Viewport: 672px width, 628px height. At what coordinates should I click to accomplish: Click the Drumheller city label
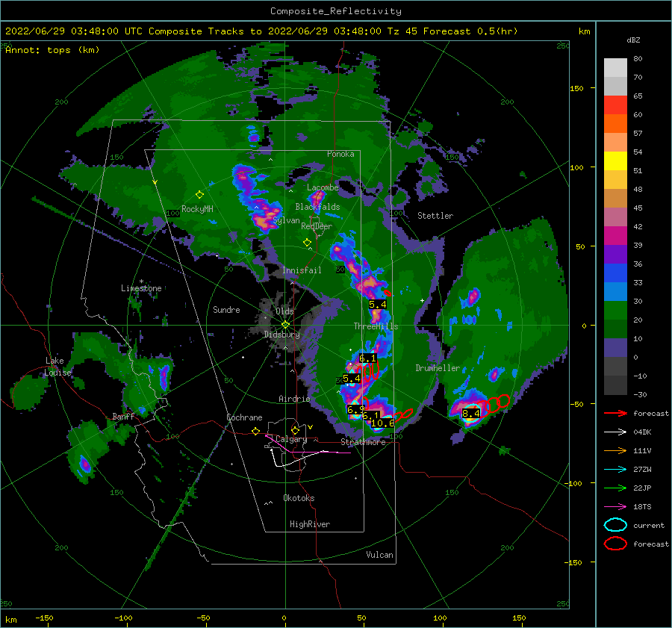pyautogui.click(x=438, y=368)
